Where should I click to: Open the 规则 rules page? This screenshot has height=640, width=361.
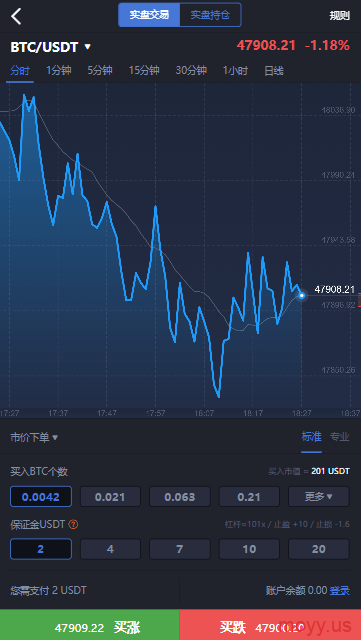tap(339, 16)
